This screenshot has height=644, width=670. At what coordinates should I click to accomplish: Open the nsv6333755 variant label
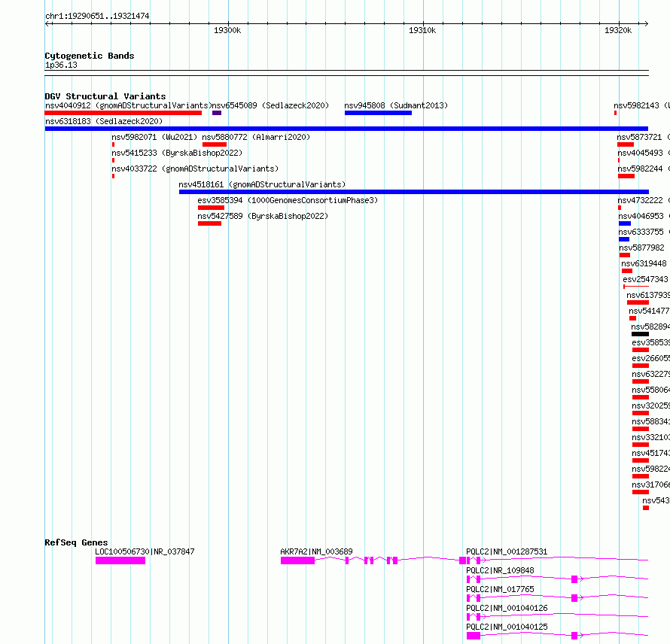[x=644, y=232]
